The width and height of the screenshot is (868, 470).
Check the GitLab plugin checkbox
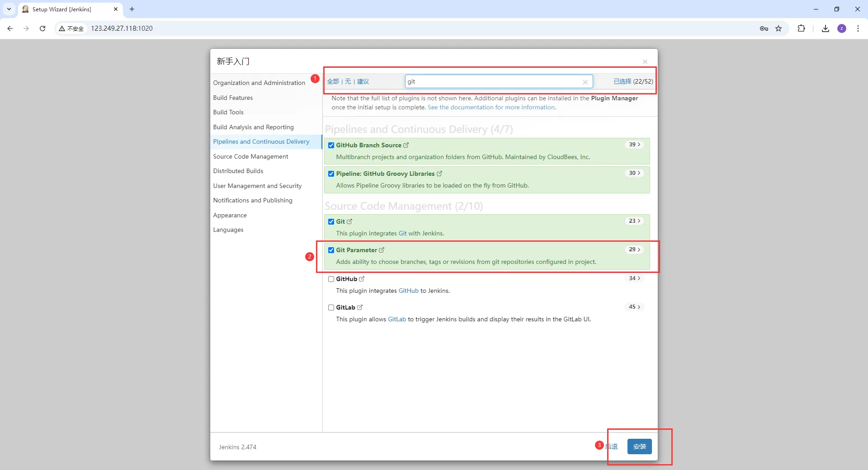(331, 308)
